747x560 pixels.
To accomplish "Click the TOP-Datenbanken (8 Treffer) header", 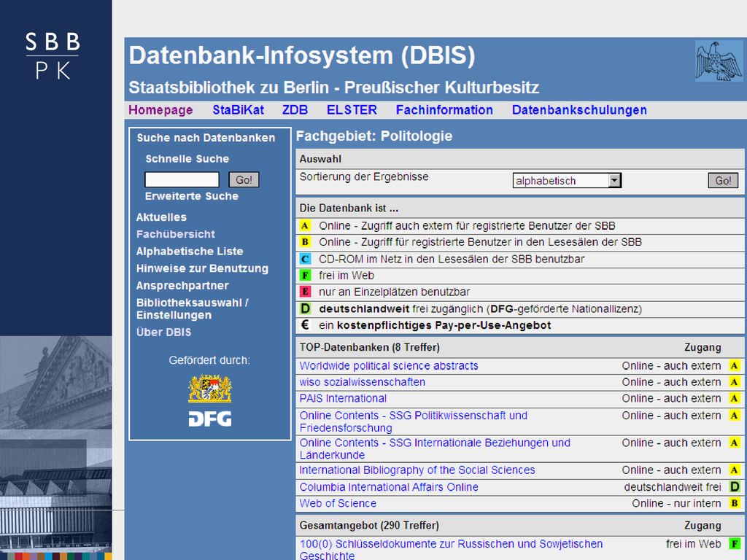I will [369, 348].
